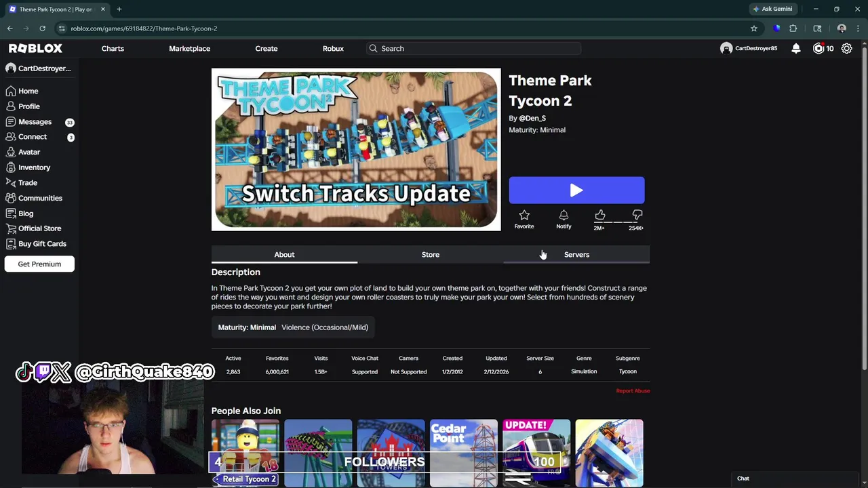868x488 pixels.
Task: Go back with the browser arrow
Action: [10, 28]
